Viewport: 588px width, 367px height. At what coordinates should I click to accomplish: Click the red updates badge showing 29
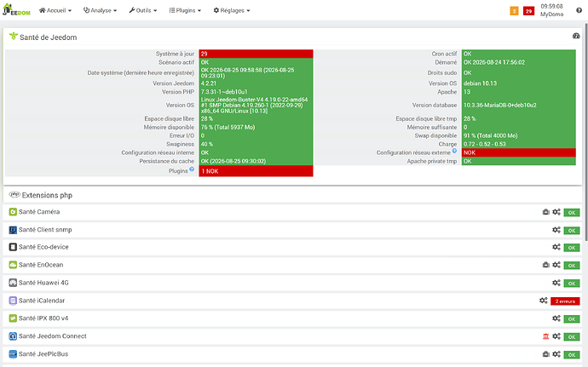(528, 11)
